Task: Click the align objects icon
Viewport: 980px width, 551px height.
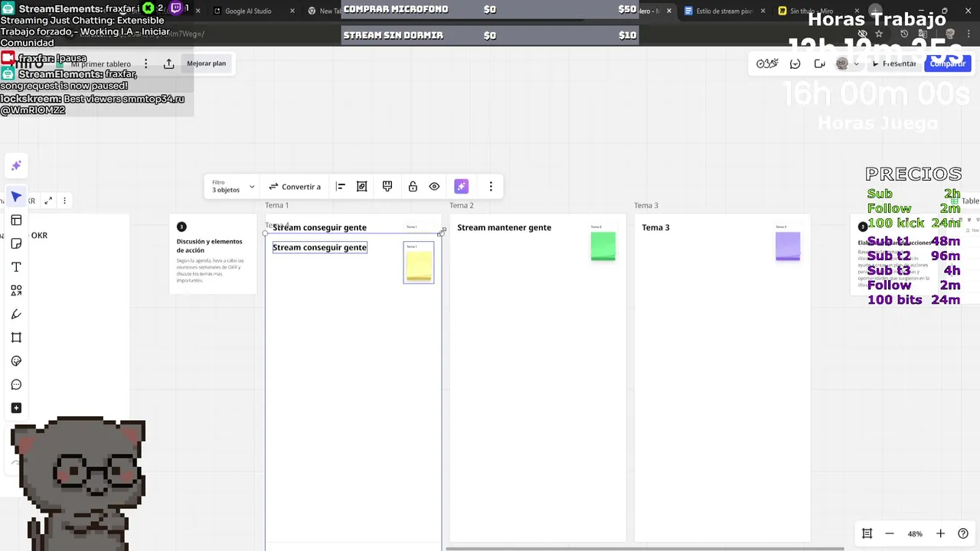Action: 341,187
